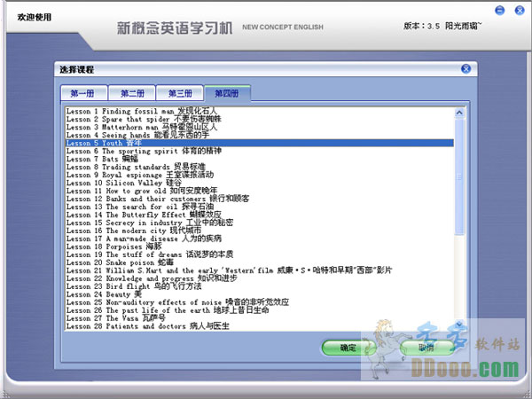
Task: Switch to the 第一册 tab
Action: (x=84, y=93)
